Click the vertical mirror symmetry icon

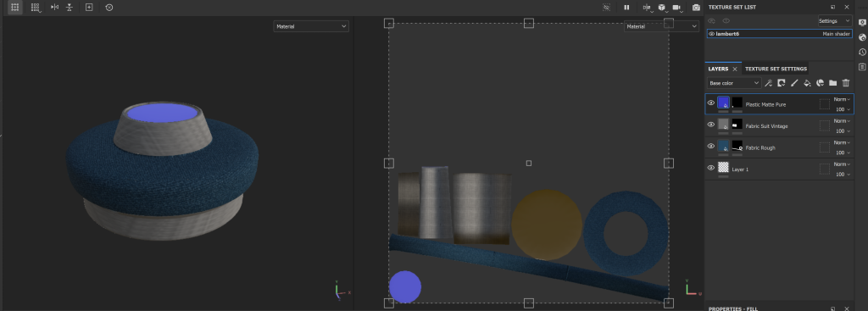point(70,7)
